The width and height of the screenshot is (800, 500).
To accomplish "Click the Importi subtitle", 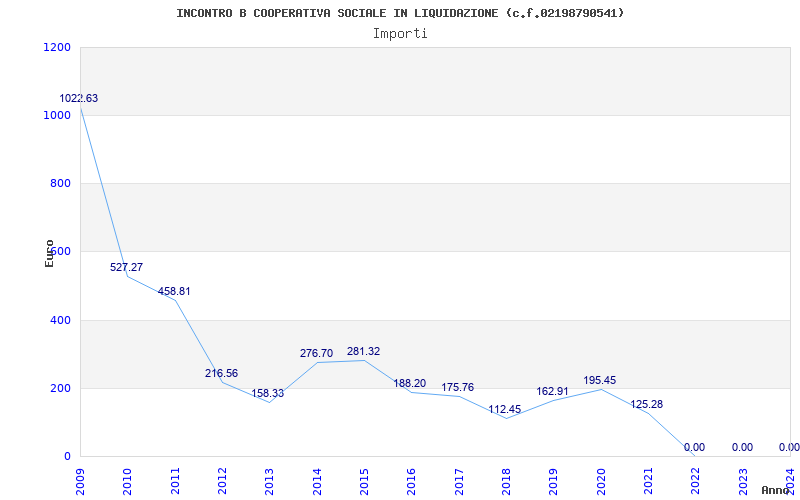I will (x=400, y=34).
